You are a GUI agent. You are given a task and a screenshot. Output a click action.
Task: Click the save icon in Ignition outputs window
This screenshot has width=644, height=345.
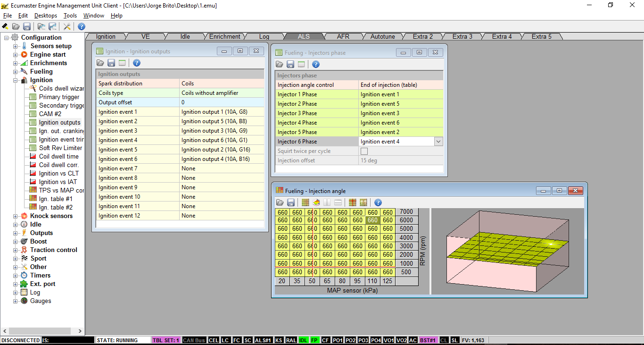pyautogui.click(x=111, y=63)
